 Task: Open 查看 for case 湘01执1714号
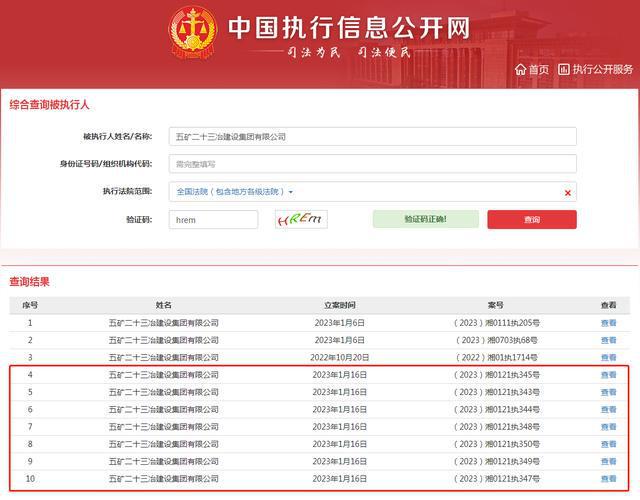pyautogui.click(x=608, y=358)
